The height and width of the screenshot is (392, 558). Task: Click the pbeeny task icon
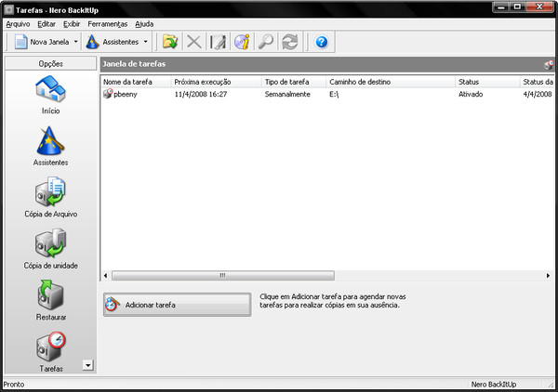pos(108,94)
